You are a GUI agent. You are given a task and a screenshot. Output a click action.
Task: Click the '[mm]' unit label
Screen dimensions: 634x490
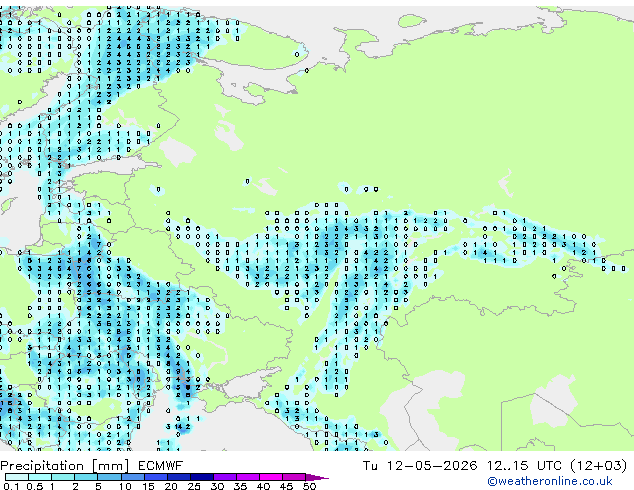(x=110, y=466)
